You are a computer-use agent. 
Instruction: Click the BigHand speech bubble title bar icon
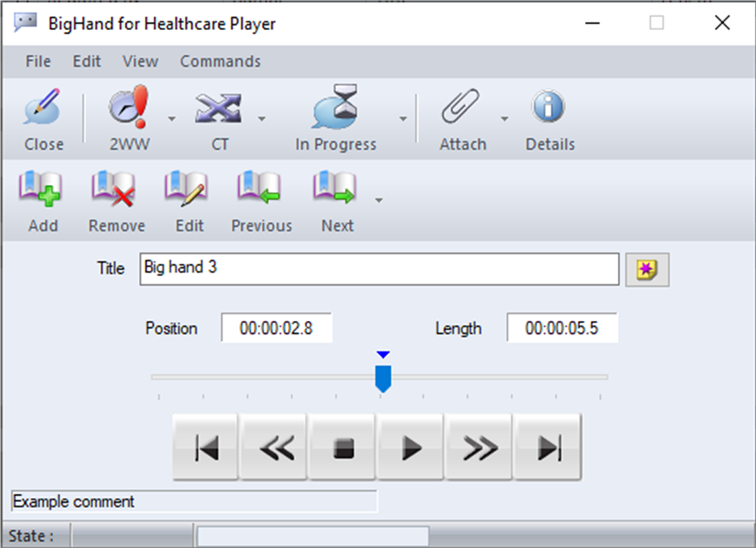[26, 22]
